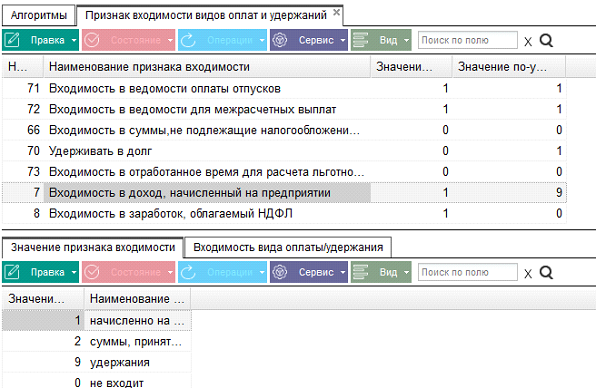596x389 pixels.
Task: Expand the lower Вид dropdown arrow
Action: [x=406, y=272]
